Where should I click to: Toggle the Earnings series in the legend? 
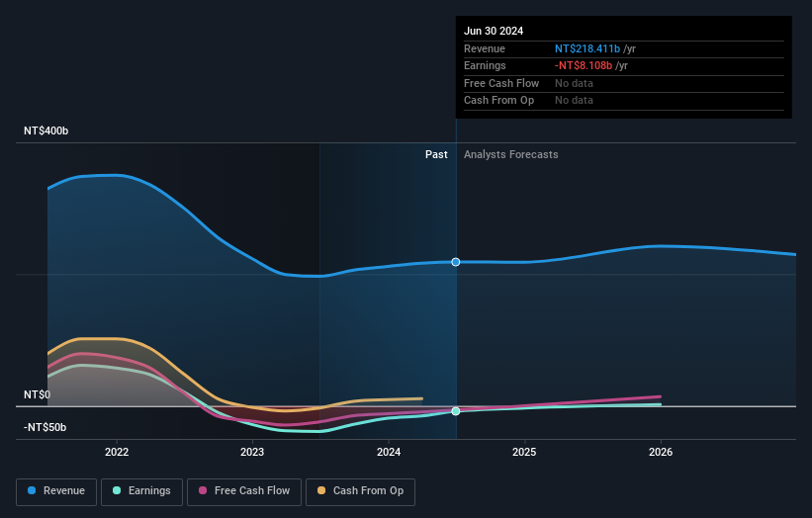point(141,491)
